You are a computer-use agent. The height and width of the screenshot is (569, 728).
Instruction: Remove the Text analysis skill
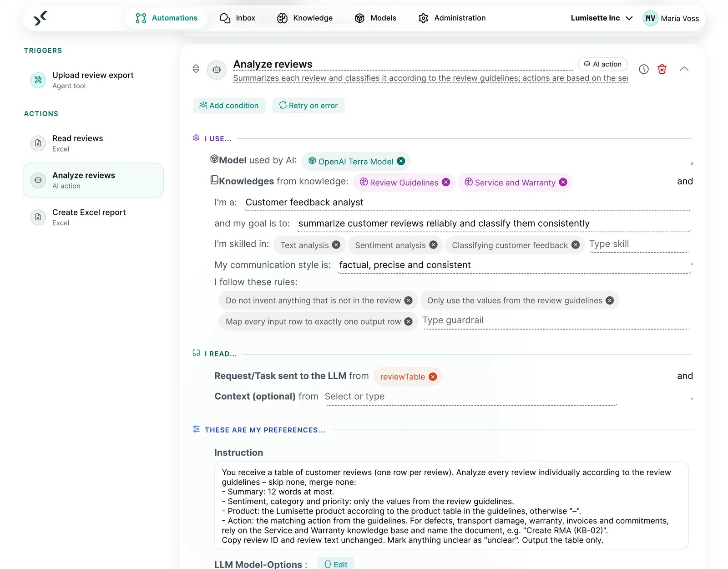(x=336, y=245)
